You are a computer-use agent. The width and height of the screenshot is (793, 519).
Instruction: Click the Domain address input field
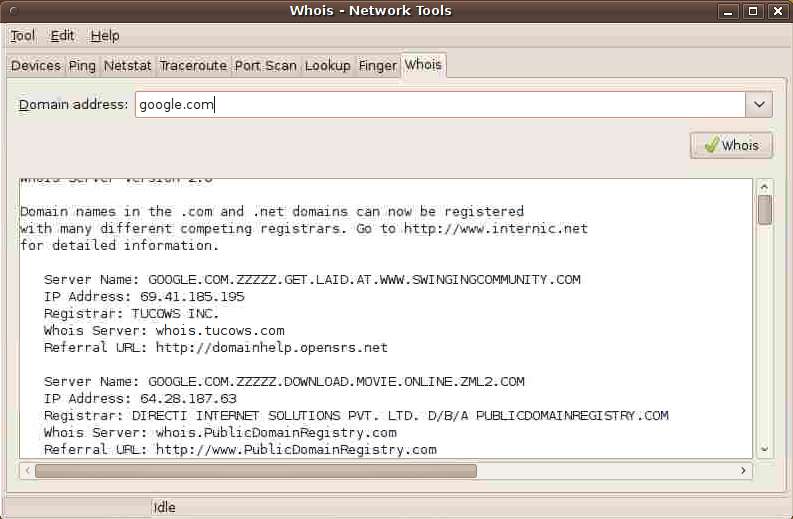click(440, 105)
